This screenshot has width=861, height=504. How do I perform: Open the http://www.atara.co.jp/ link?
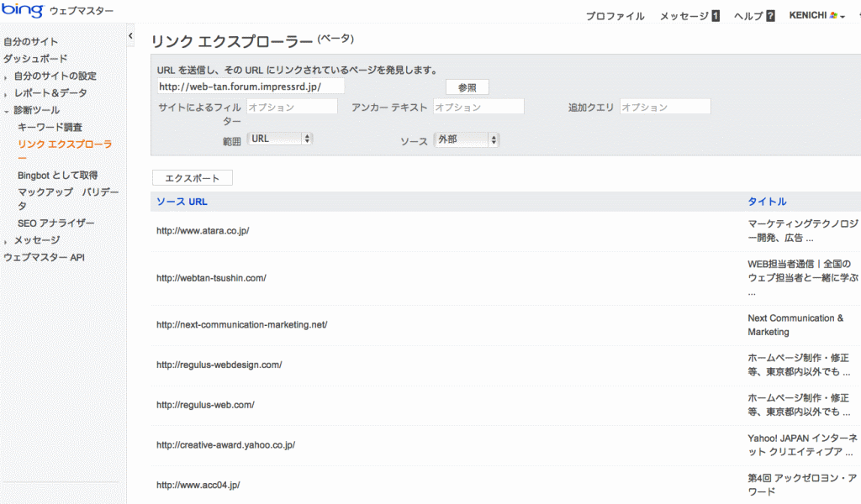(x=203, y=231)
